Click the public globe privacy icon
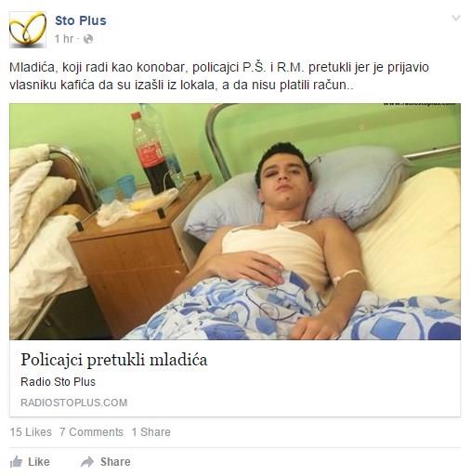471x476 pixels. coord(88,39)
